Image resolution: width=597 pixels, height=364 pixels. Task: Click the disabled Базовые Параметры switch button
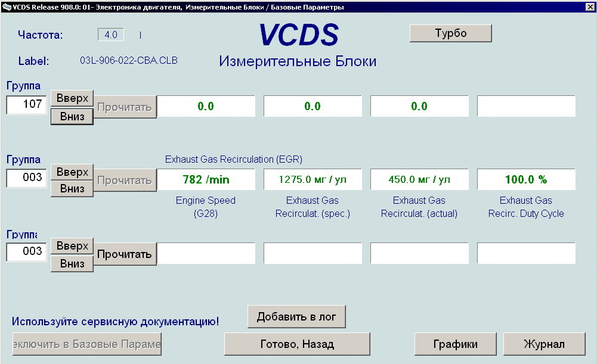pyautogui.click(x=87, y=344)
